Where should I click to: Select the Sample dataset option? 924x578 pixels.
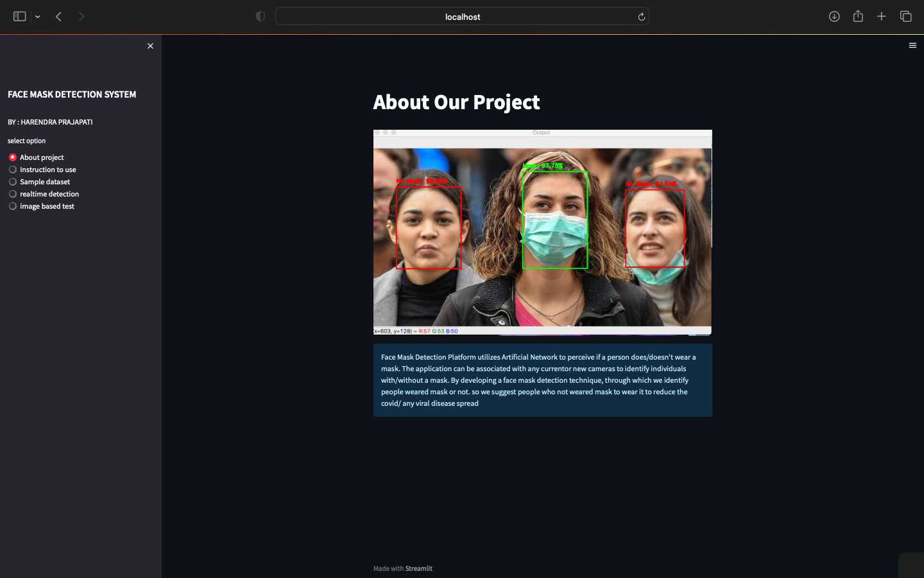tap(45, 182)
